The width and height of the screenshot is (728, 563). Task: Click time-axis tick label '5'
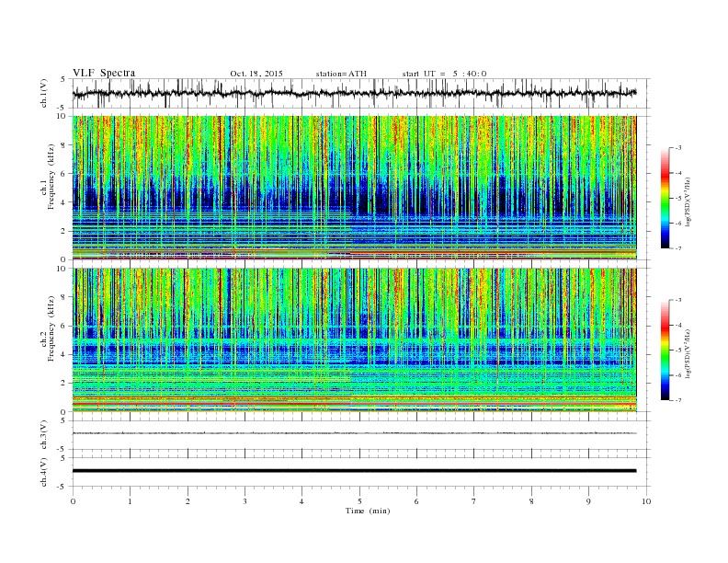(359, 501)
